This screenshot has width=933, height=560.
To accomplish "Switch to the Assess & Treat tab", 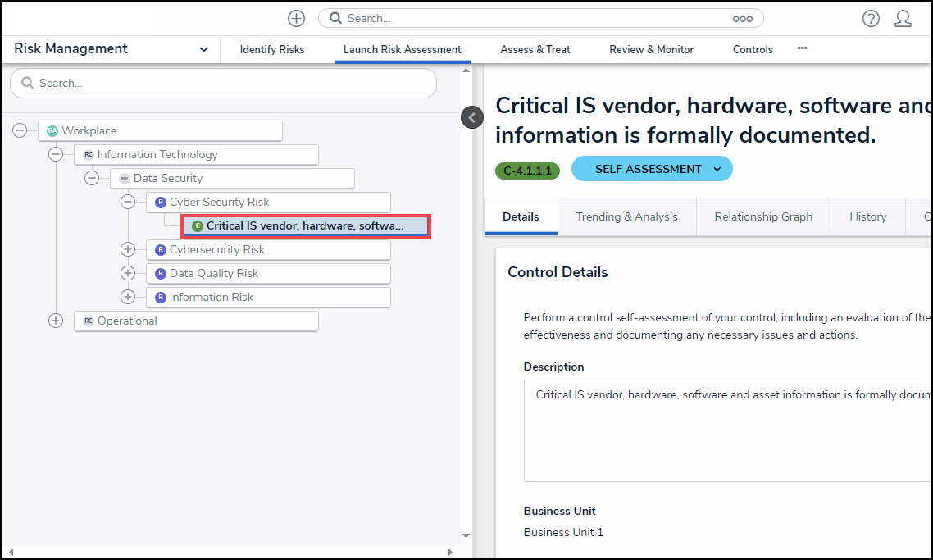I will (x=535, y=49).
